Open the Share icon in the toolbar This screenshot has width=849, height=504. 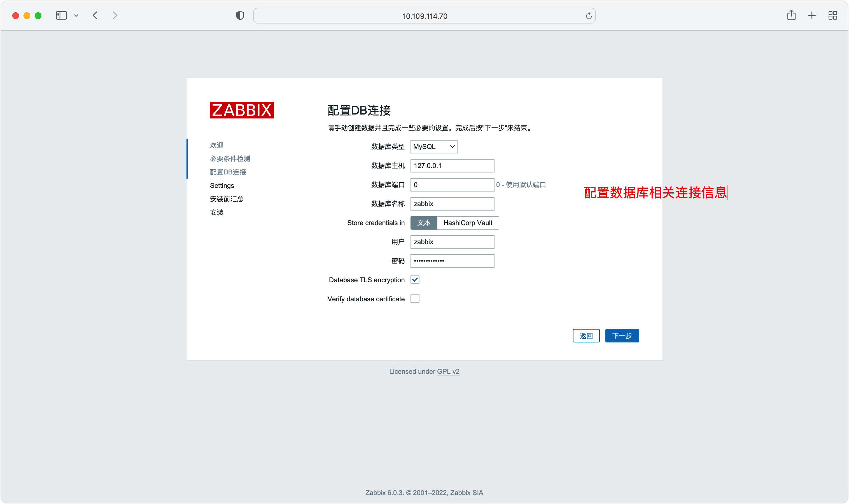click(x=791, y=15)
